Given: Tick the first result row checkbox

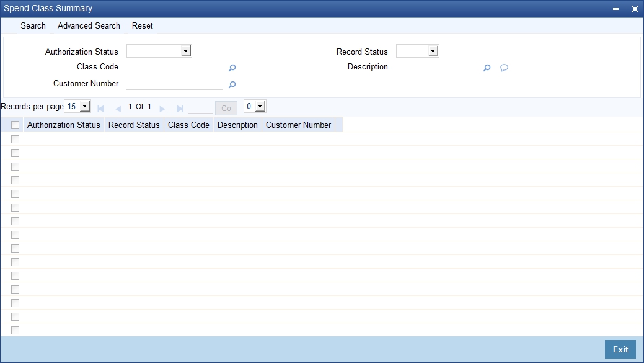Looking at the screenshot, I should (15, 140).
